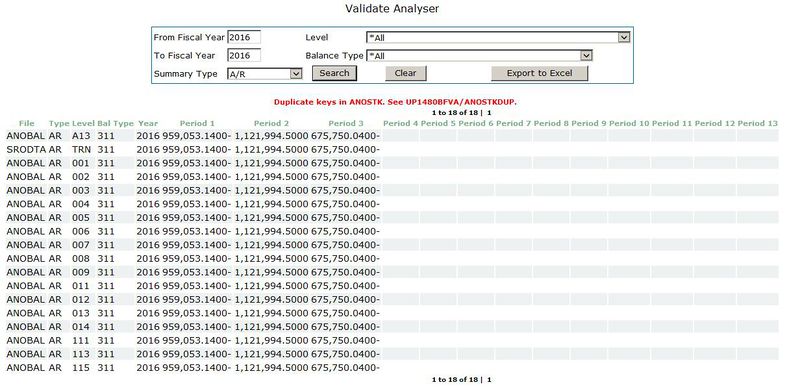Select level 004 cell
Screen dimensions: 800x391
pyautogui.click(x=81, y=204)
